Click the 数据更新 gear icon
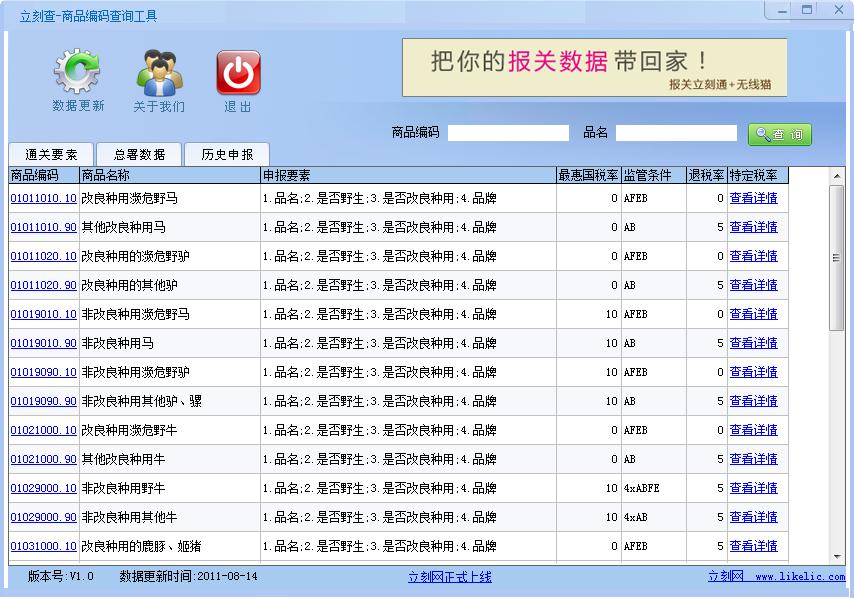The image size is (854, 598). tap(78, 72)
